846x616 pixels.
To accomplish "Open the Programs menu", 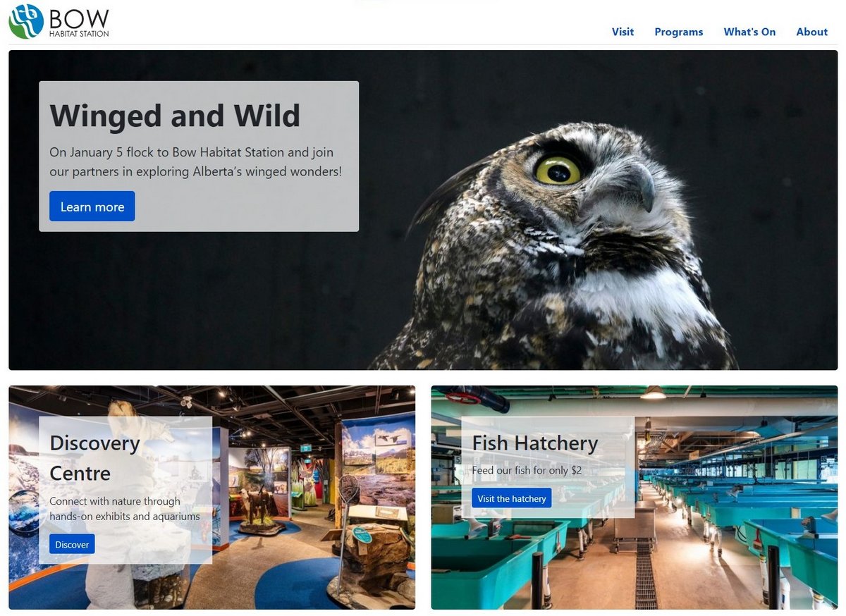I will click(678, 32).
